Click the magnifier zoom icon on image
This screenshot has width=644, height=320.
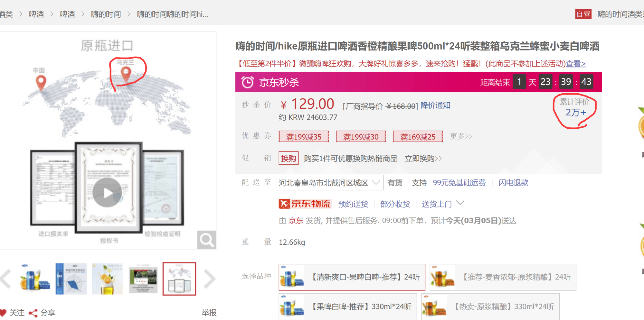pos(206,240)
